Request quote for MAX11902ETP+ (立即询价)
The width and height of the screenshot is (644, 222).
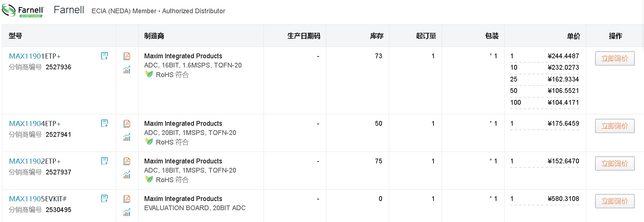[x=615, y=163]
